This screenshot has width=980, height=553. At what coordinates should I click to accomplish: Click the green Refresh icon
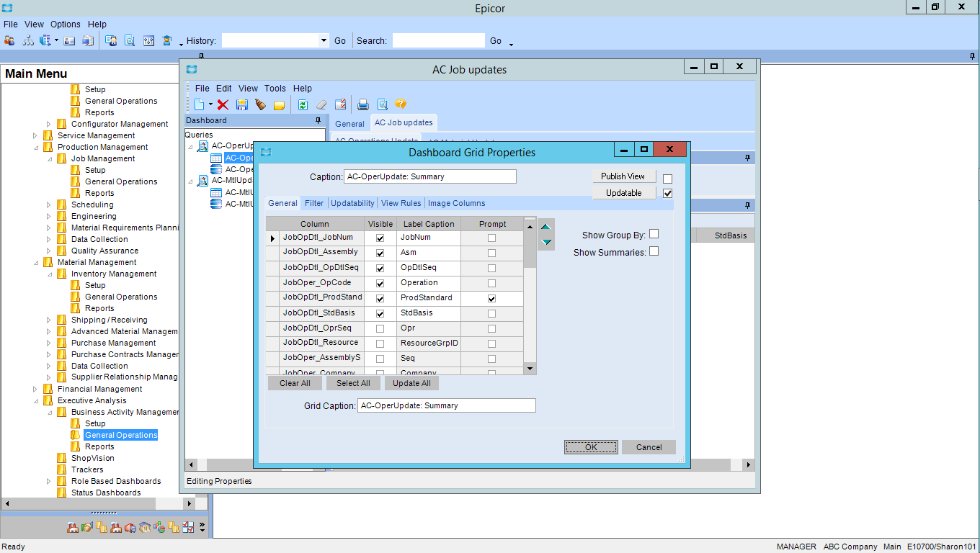click(x=303, y=104)
